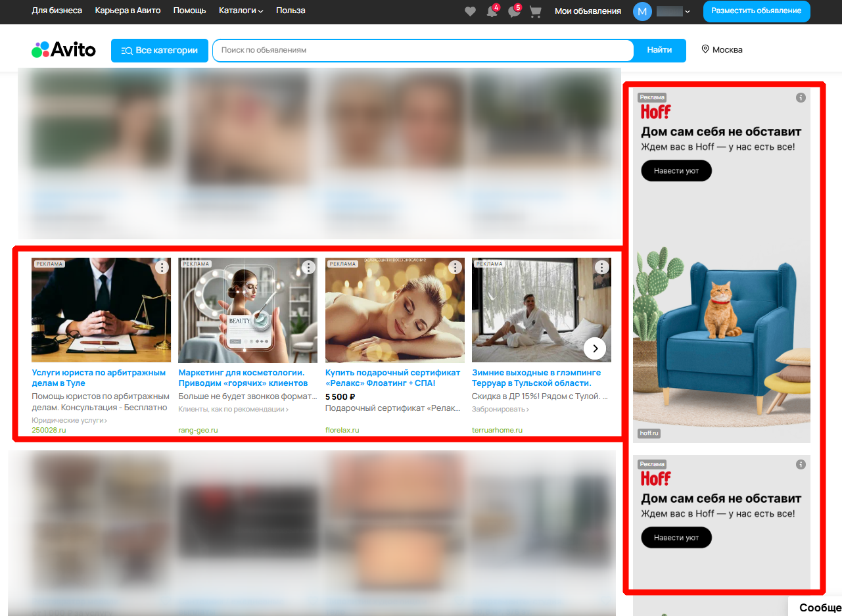Click info icon on top Hoff banner
Screen dimensions: 842x616
[x=800, y=98]
